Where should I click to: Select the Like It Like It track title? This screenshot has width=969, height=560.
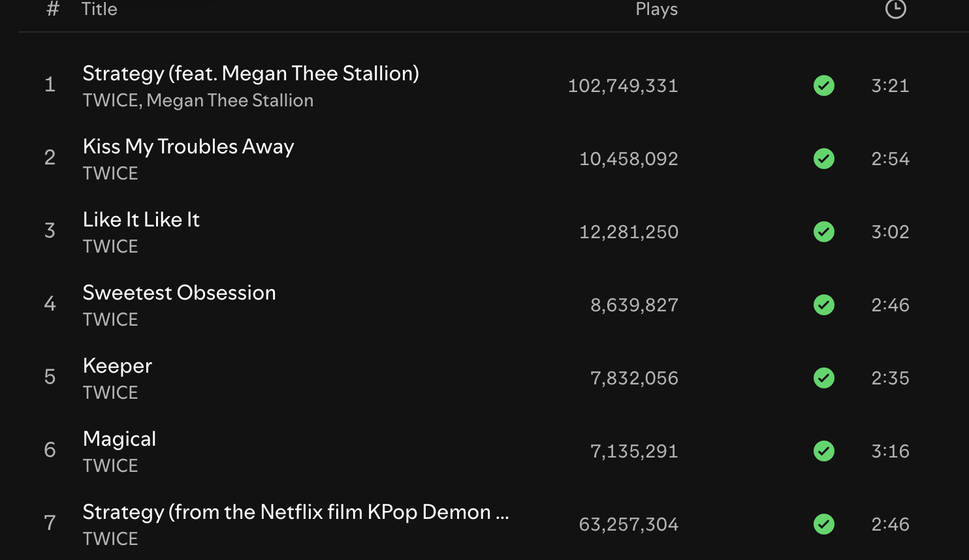point(141,220)
